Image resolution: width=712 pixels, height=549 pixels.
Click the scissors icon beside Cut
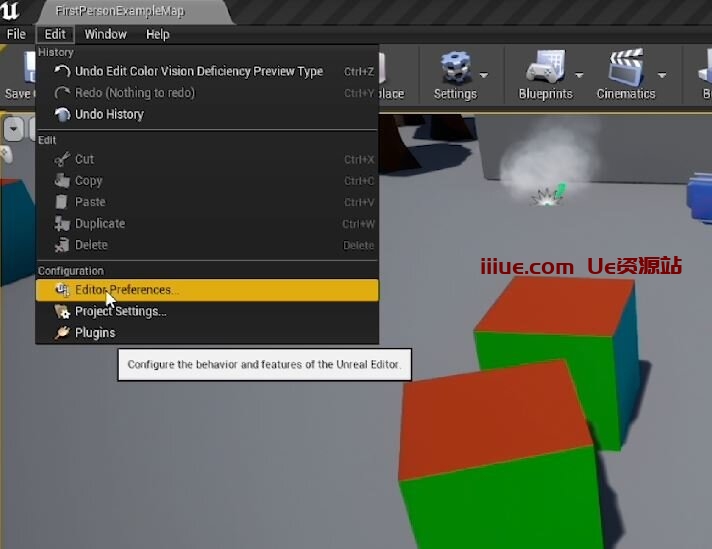pos(62,159)
